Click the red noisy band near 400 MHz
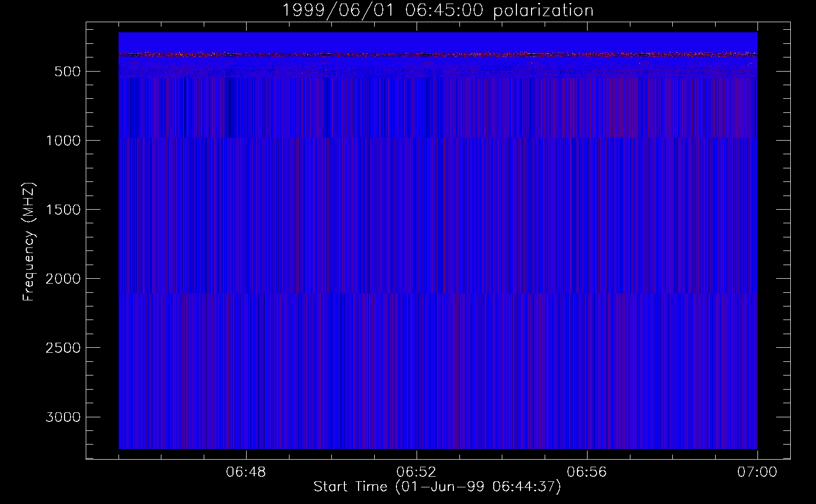 pyautogui.click(x=438, y=54)
